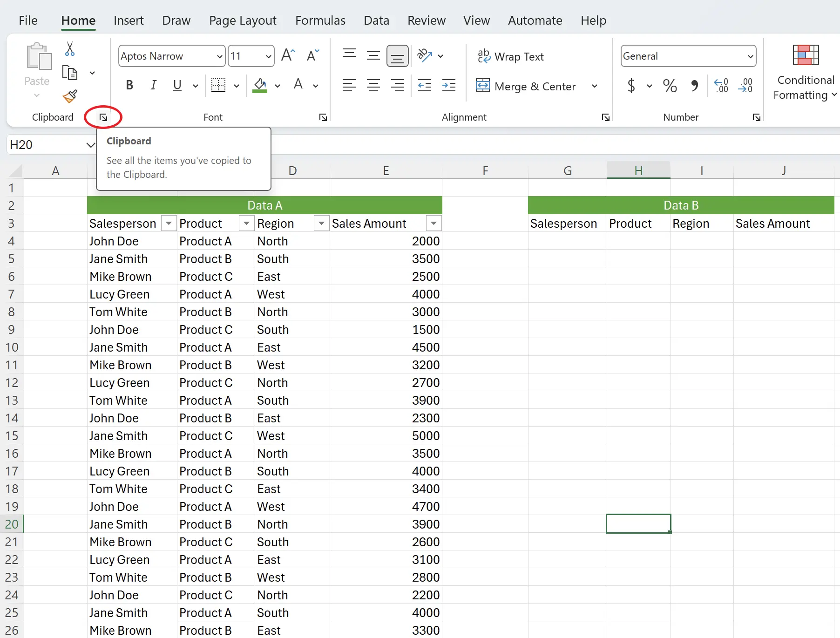The image size is (840, 638).
Task: Click the Accounting dollar format icon
Action: [631, 86]
